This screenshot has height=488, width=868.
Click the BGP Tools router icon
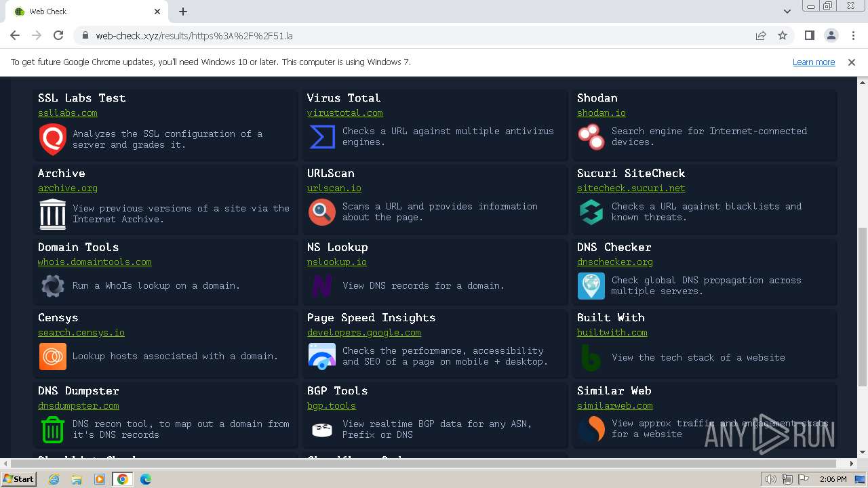(322, 429)
